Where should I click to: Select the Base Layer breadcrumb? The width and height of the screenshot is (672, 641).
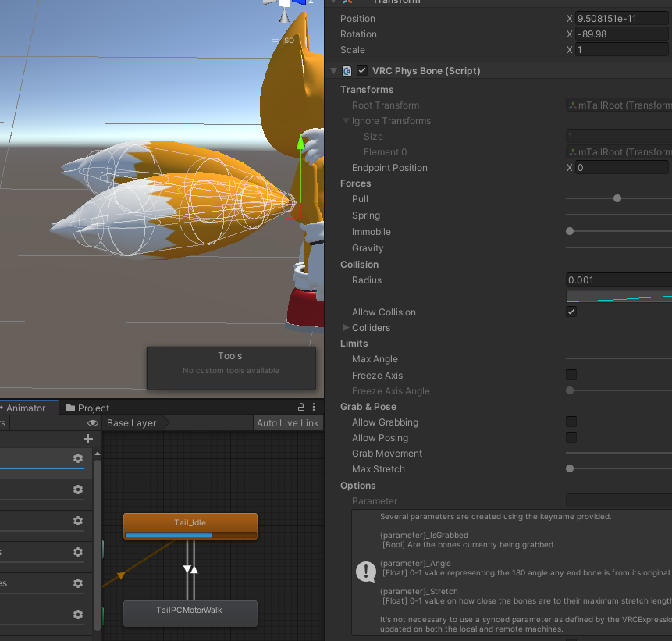click(x=132, y=423)
